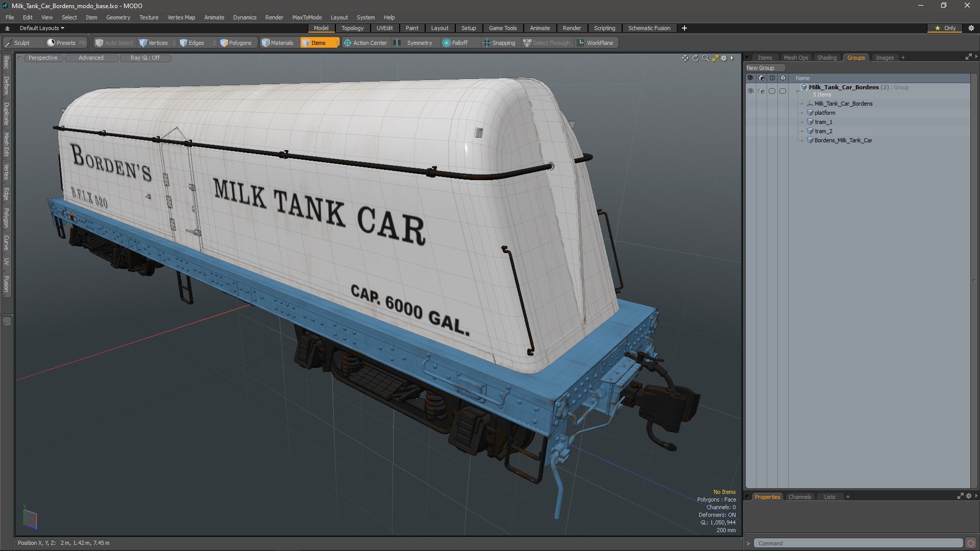980x551 pixels.
Task: Switch to the Images panel tab
Action: [x=885, y=58]
